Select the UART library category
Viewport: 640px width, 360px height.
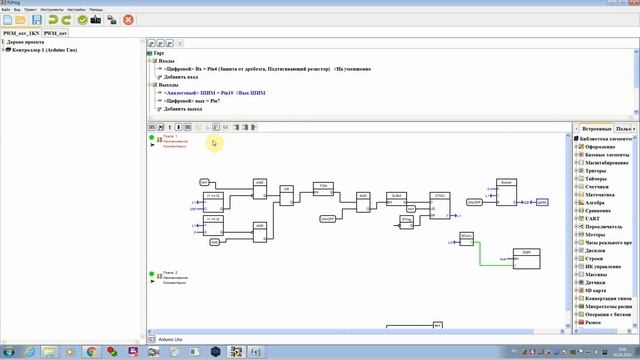pyautogui.click(x=592, y=219)
